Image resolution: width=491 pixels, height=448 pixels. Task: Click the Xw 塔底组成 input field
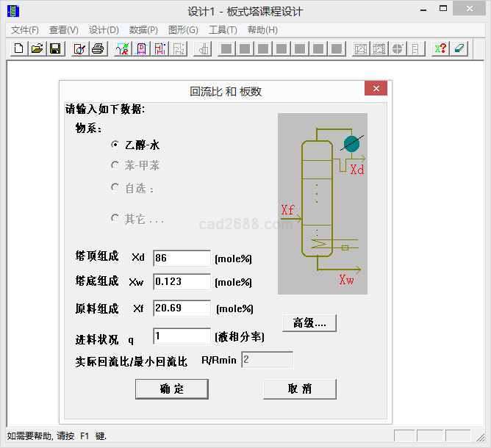pyautogui.click(x=182, y=281)
